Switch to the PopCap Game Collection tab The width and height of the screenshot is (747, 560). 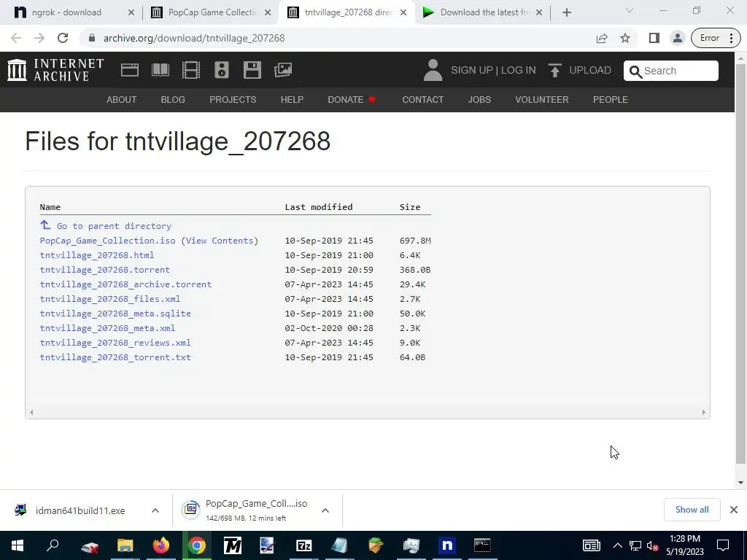point(212,12)
